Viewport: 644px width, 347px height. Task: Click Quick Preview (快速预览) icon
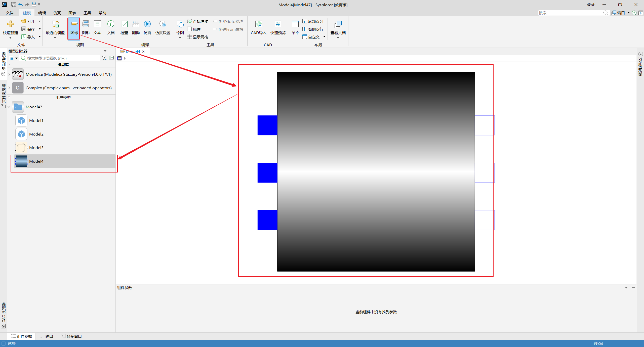[278, 24]
